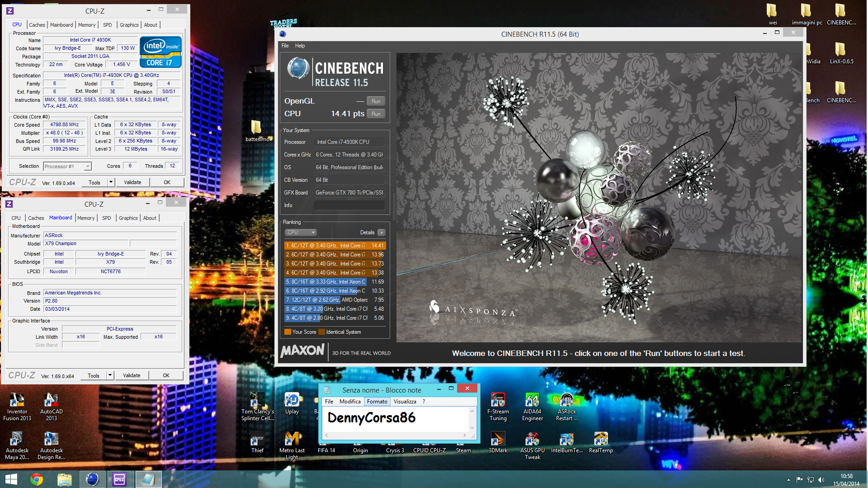Open the About tab in bottom CPU-Z
868x488 pixels.
click(x=150, y=218)
